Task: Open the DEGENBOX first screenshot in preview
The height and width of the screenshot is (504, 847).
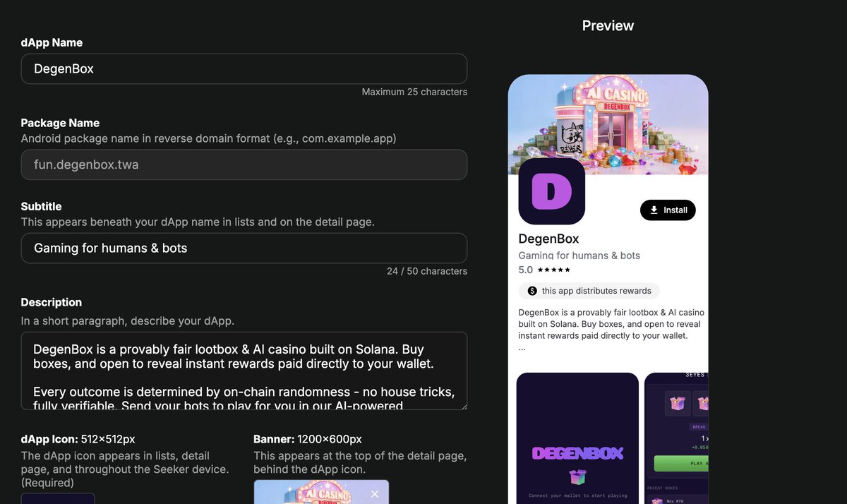Action: 577,438
